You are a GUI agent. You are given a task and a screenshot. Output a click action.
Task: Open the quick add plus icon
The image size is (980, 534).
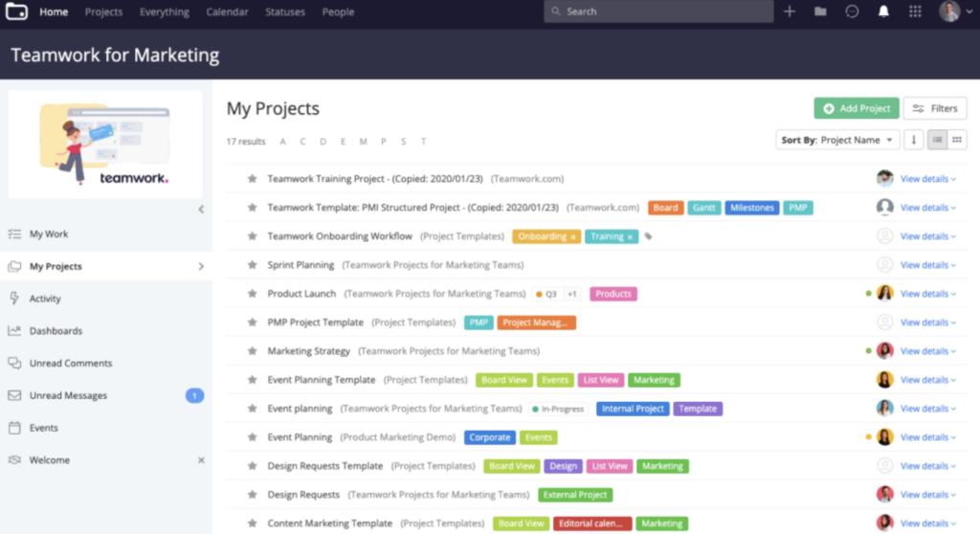pos(790,11)
